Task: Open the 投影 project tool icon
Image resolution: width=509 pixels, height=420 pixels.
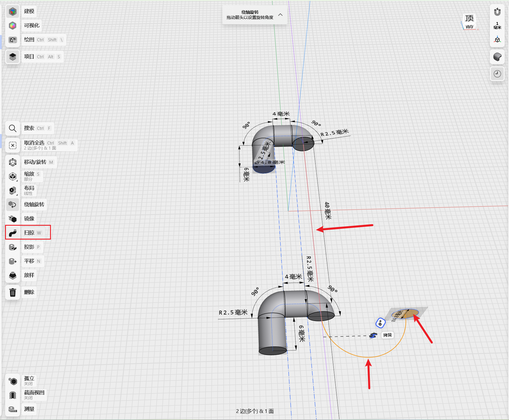Action: [13, 247]
